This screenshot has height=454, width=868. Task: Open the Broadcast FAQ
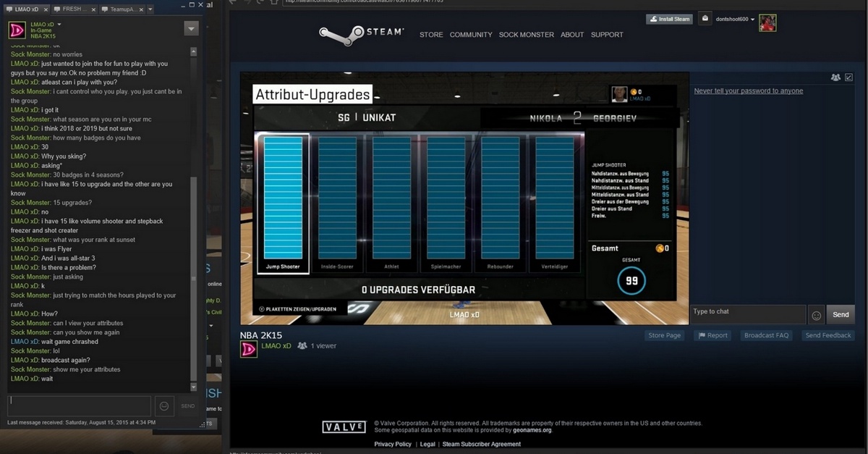coord(766,335)
